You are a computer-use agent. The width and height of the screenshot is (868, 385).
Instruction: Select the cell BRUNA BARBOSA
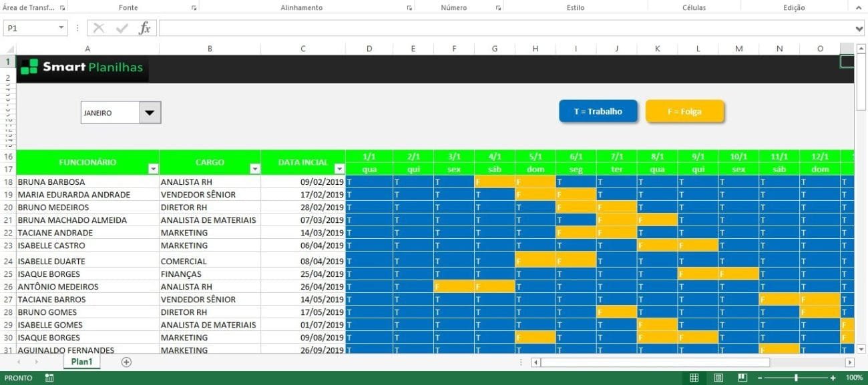[87, 182]
